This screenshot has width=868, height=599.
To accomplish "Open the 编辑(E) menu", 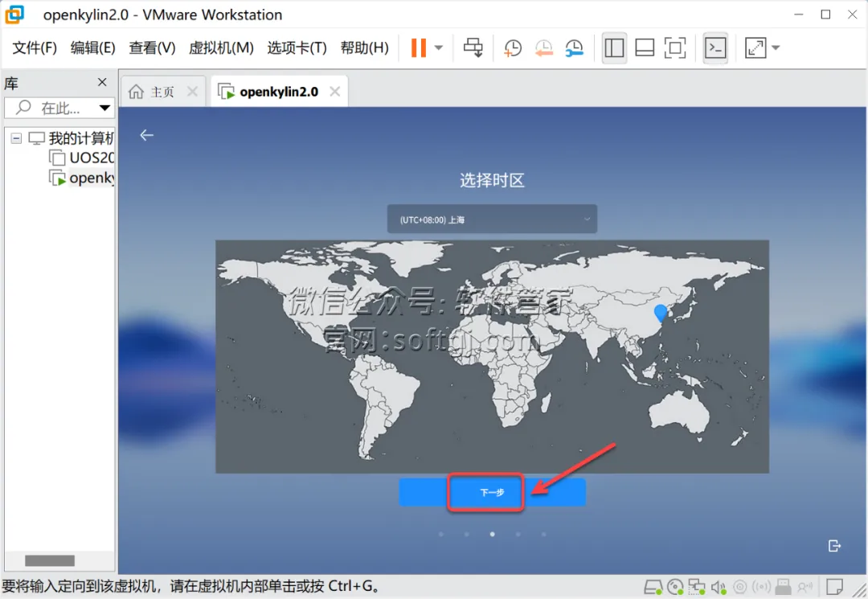I will 92,47.
